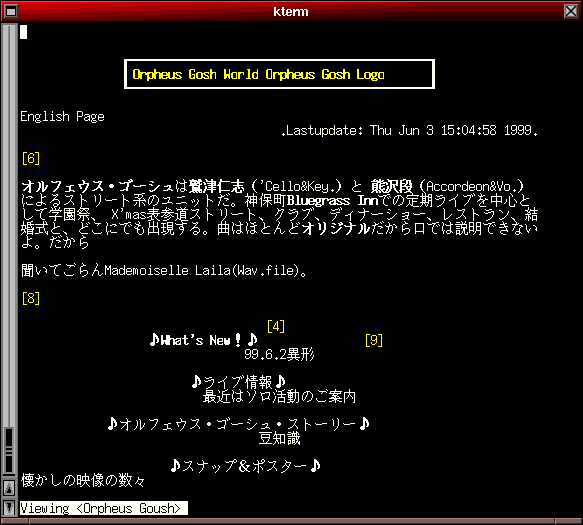Close the kterm window
The width and height of the screenshot is (583, 525).
(x=571, y=11)
